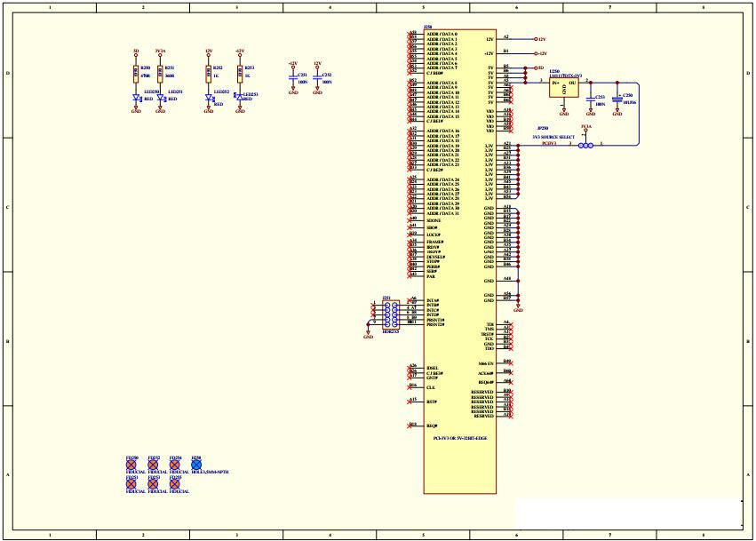Select the 12V power port above R252
Viewport: 756px width, 541px height.
pos(208,54)
